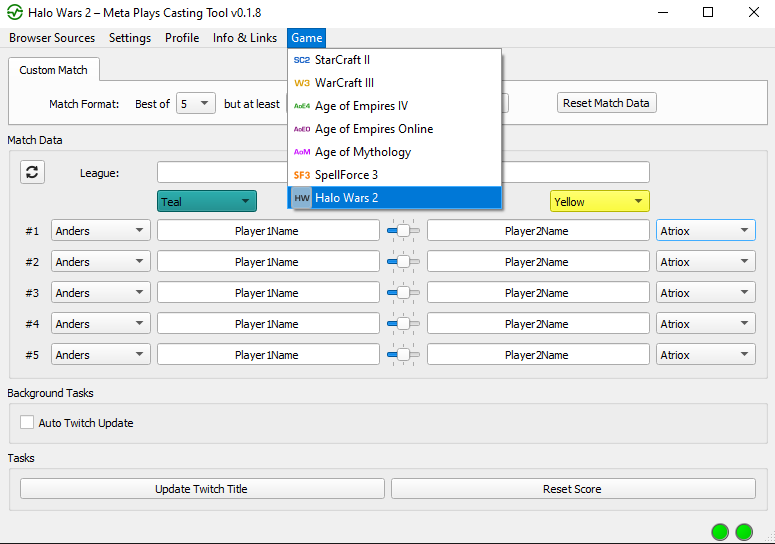This screenshot has height=544, width=775.
Task: Expand the Teal team color dropdown
Action: coord(207,201)
